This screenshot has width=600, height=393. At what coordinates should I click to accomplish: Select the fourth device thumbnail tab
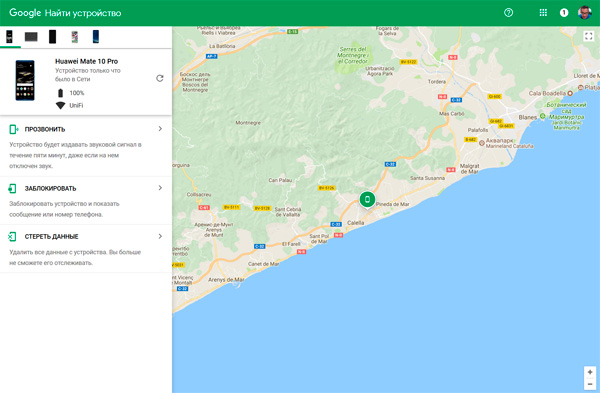click(x=75, y=37)
